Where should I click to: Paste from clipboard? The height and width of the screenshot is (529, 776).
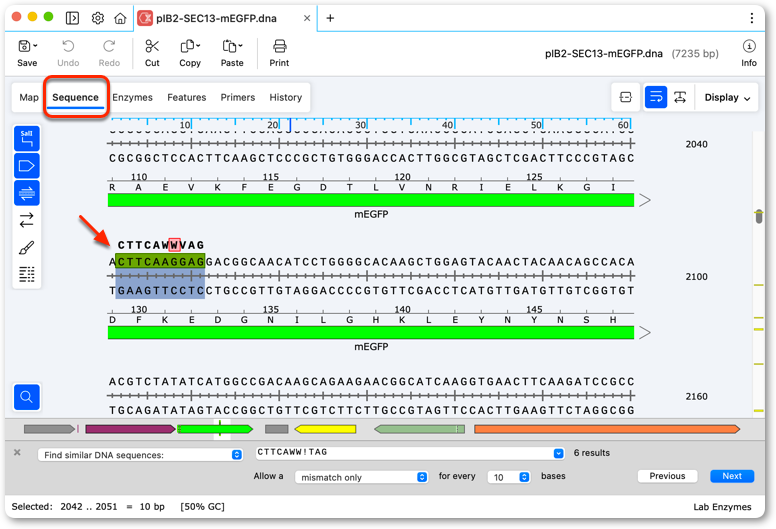pos(232,53)
